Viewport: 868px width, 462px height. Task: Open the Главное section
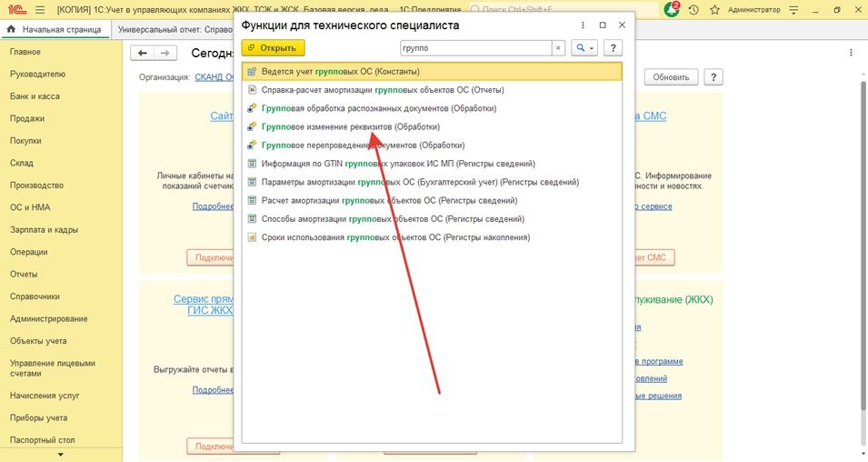point(25,52)
